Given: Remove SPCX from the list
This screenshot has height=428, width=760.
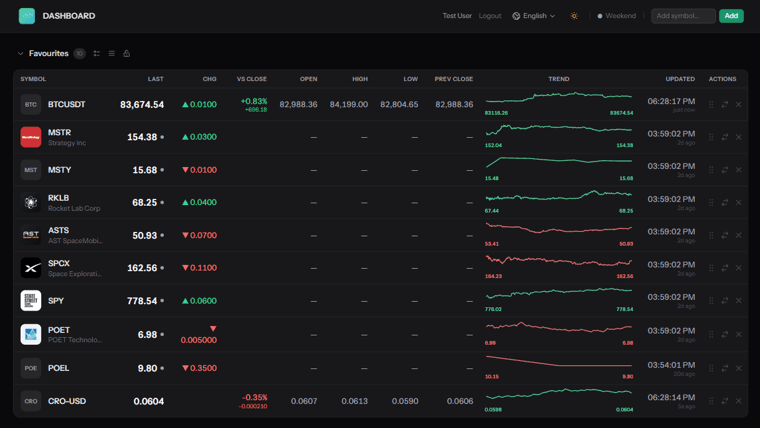Looking at the screenshot, I should tap(739, 268).
